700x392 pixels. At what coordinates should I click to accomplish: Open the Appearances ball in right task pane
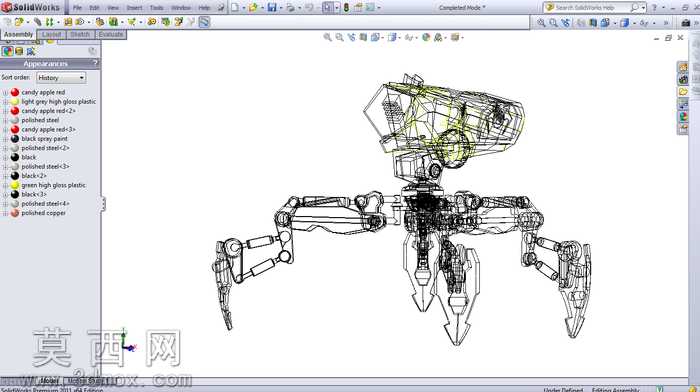[683, 117]
